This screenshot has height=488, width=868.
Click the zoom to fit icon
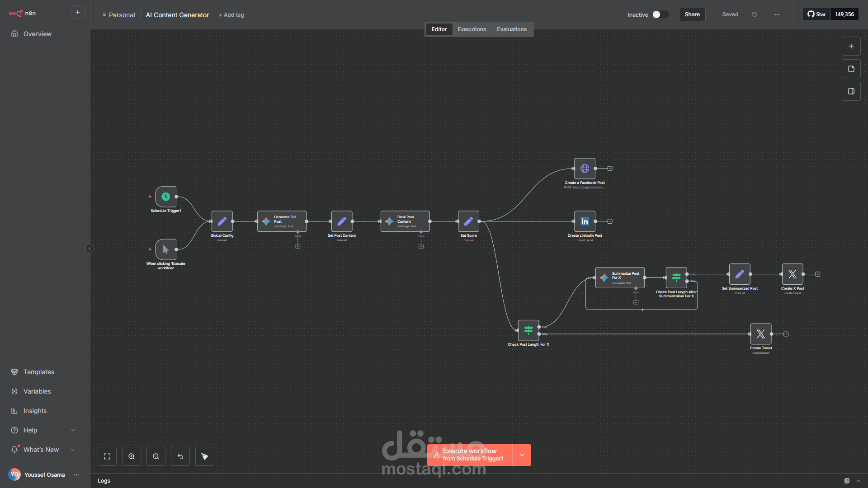(107, 456)
